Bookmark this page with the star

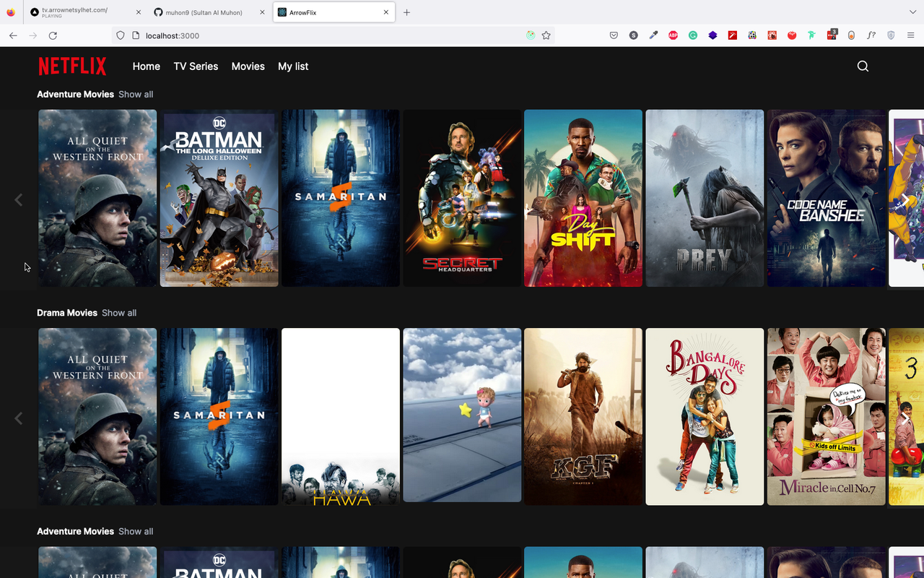point(546,35)
